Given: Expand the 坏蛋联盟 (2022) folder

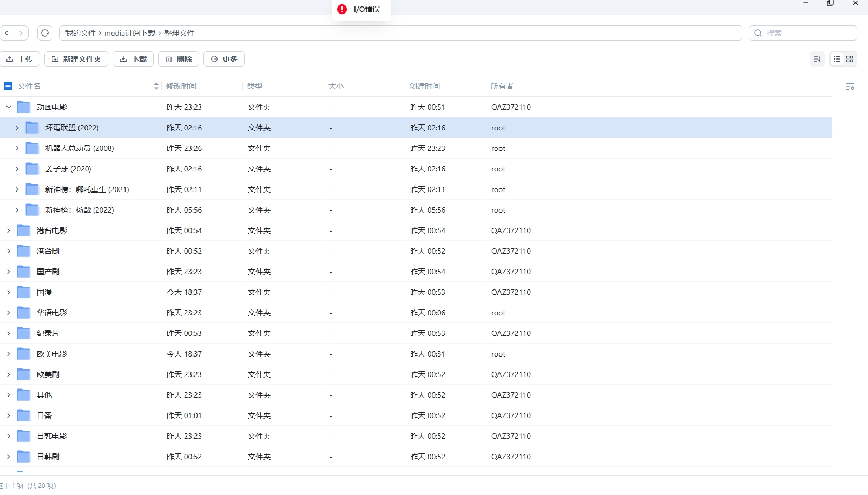Looking at the screenshot, I should [x=17, y=128].
